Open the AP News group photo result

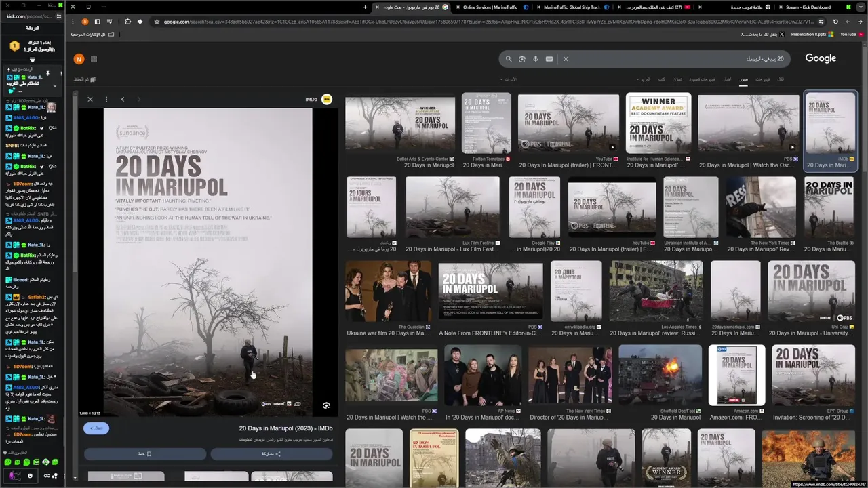coord(483,375)
